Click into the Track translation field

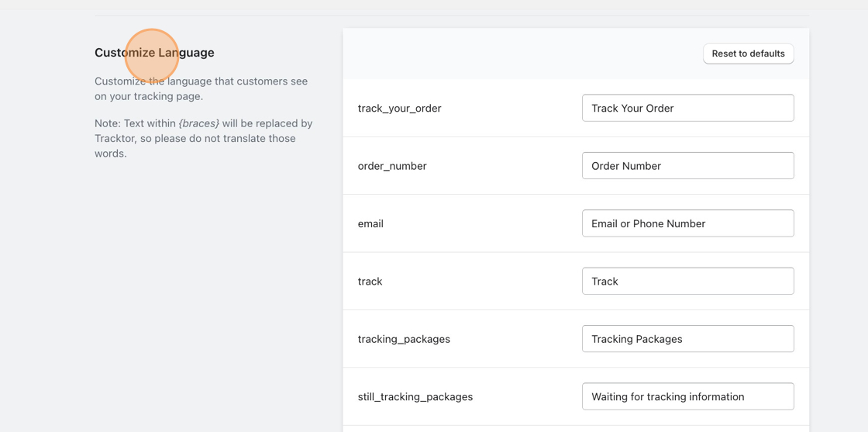688,281
